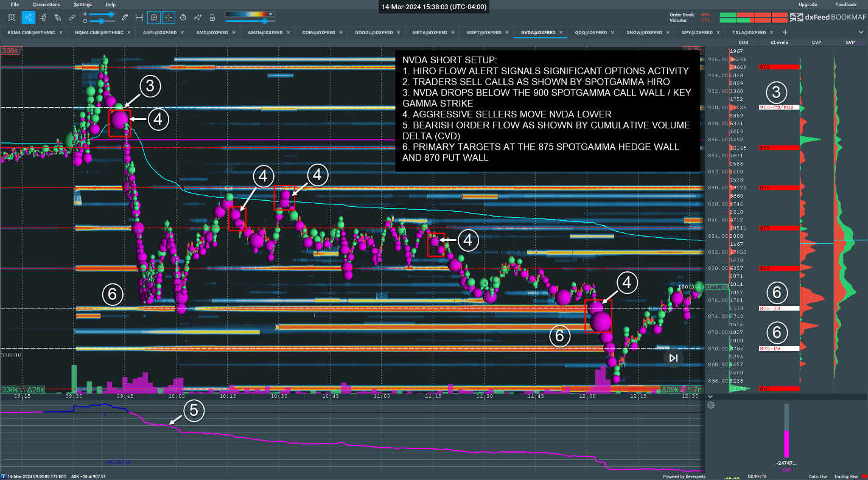Open the stacked layers configuration icon
Viewport: 868px width, 480px height.
click(x=57, y=17)
